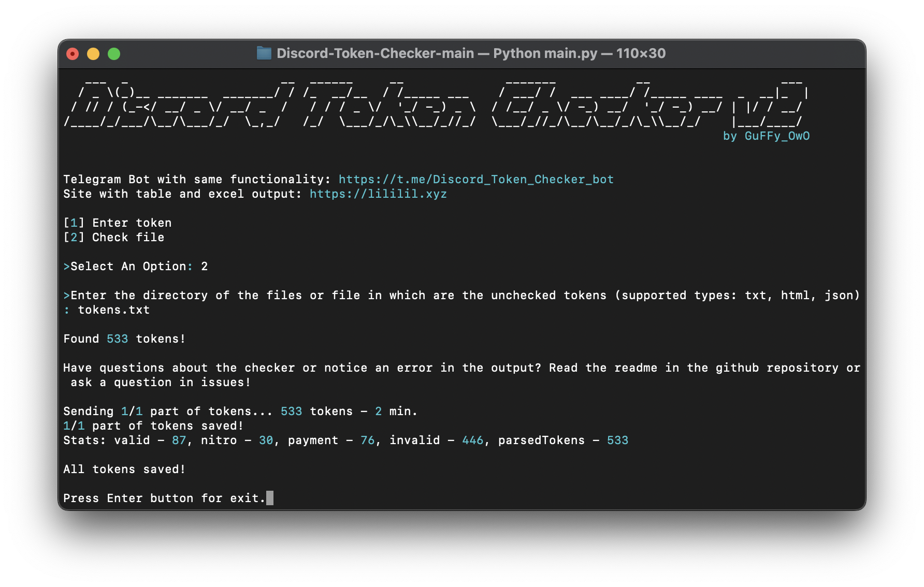Click the 'ask a question in issues!' text
Image resolution: width=924 pixels, height=587 pixels.
(161, 383)
